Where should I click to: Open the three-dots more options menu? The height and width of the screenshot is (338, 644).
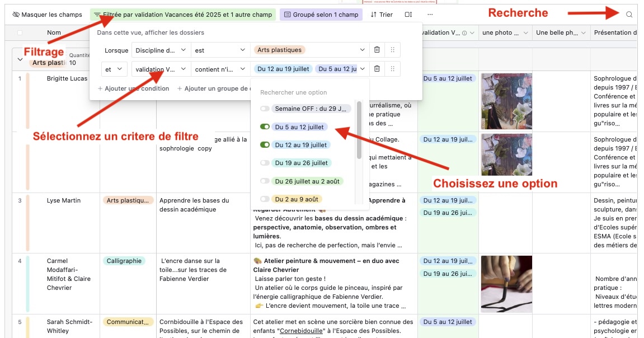(430, 15)
